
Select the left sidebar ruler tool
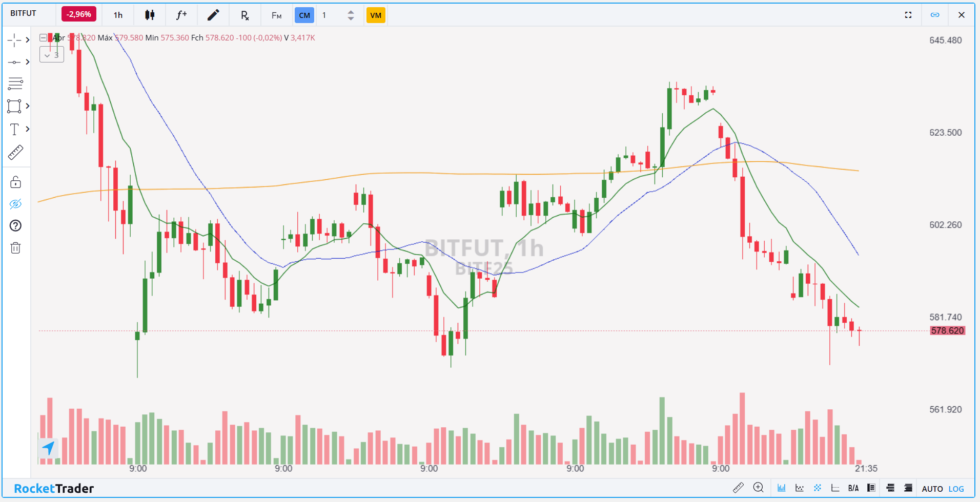15,152
